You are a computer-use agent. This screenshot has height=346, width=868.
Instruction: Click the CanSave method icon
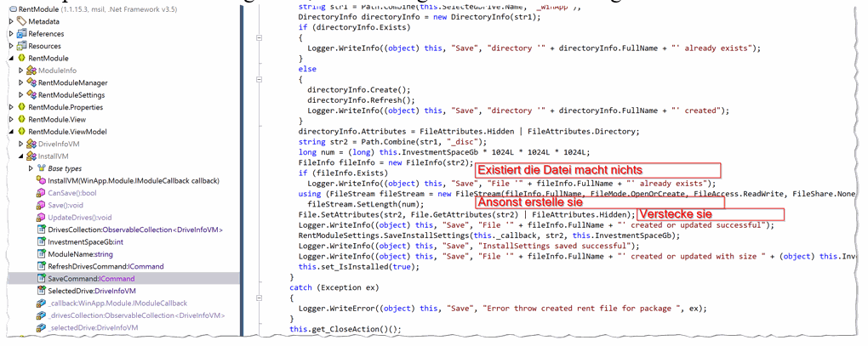[41, 193]
